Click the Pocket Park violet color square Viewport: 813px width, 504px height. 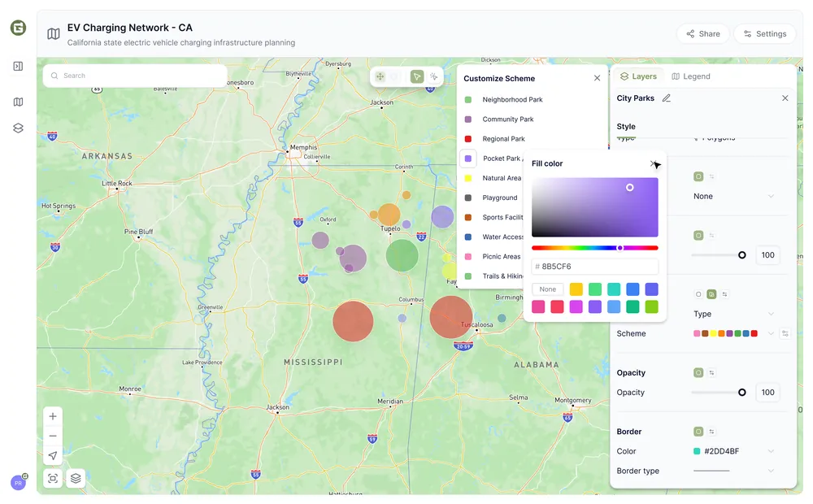coord(468,159)
